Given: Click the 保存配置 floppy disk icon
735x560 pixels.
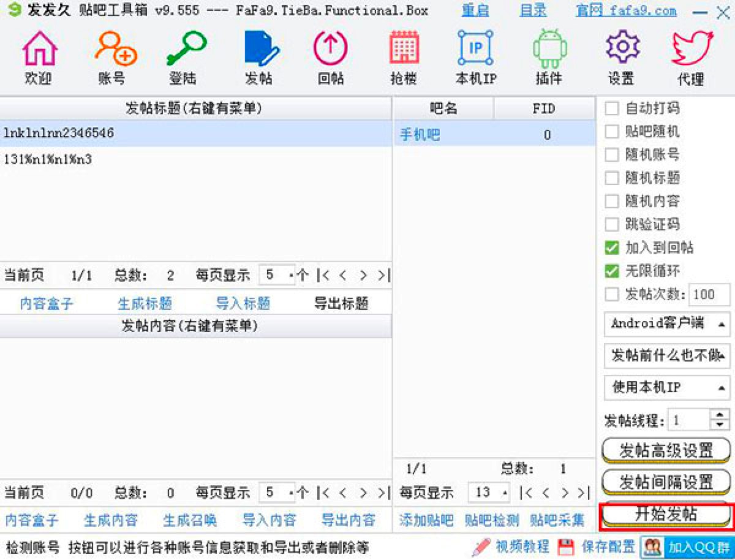Looking at the screenshot, I should 567,546.
